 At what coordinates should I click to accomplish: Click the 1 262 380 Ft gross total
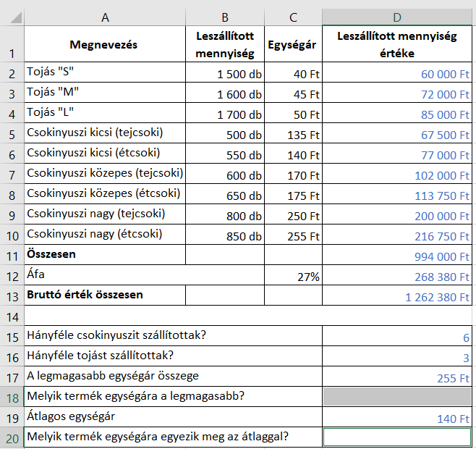click(396, 296)
